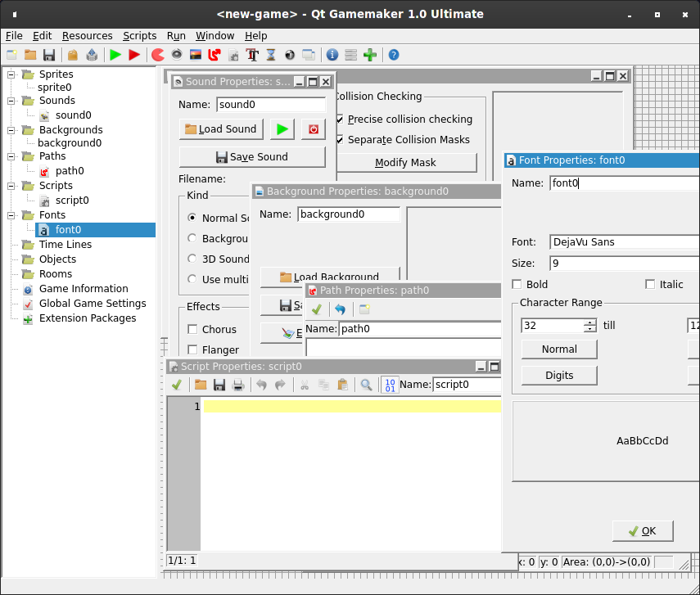The height and width of the screenshot is (595, 700).
Task: Enable the Flanger effect checkbox
Action: click(x=192, y=349)
